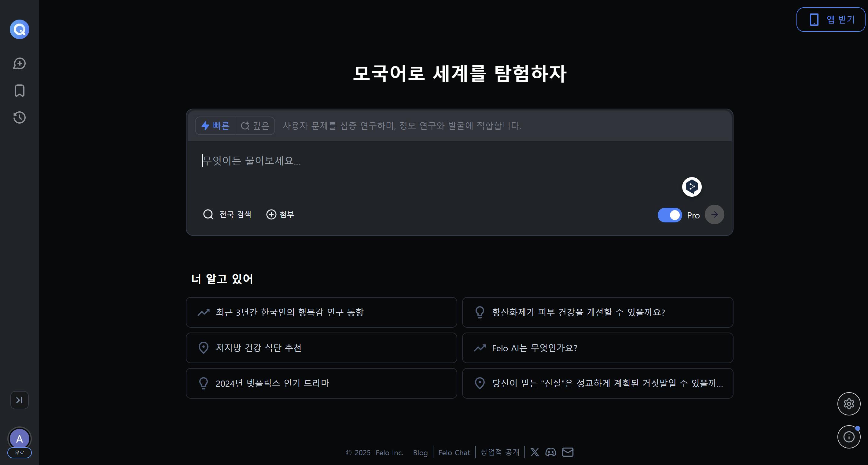Image resolution: width=868 pixels, height=465 pixels.
Task: Open the user avatar A profile menu
Action: (20, 439)
